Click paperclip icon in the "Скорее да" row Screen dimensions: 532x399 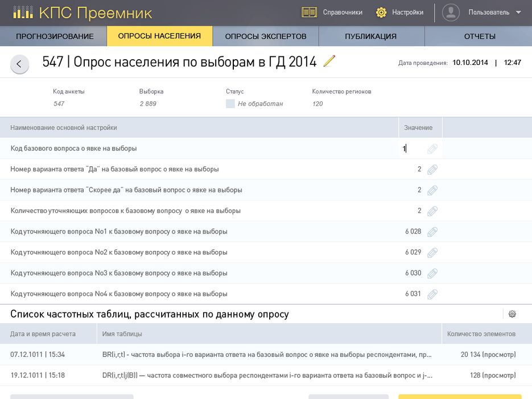click(x=432, y=190)
